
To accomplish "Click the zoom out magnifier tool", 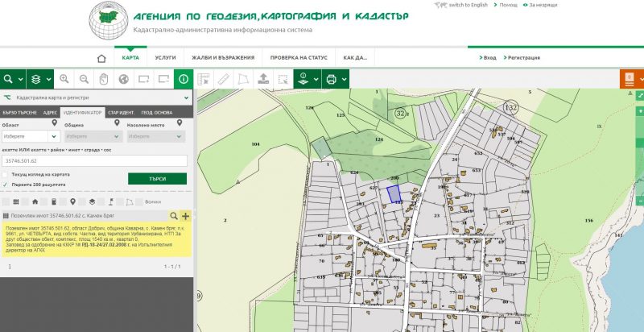I will point(84,79).
